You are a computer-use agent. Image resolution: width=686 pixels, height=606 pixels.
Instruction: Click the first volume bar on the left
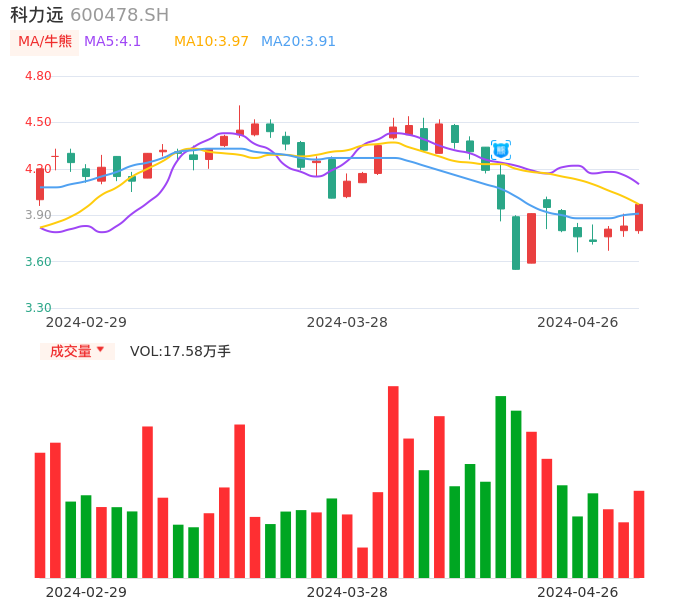[x=40, y=515]
